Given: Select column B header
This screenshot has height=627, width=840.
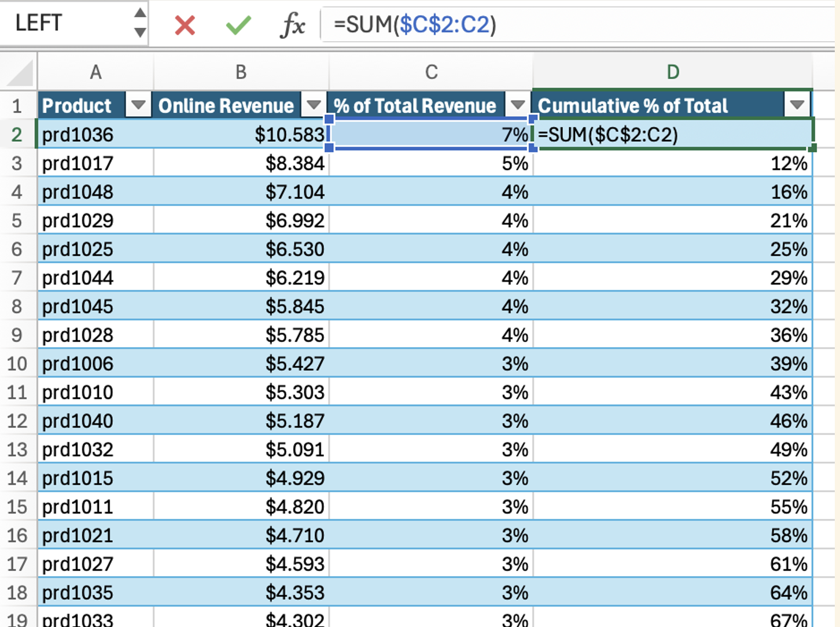Looking at the screenshot, I should coord(241,72).
